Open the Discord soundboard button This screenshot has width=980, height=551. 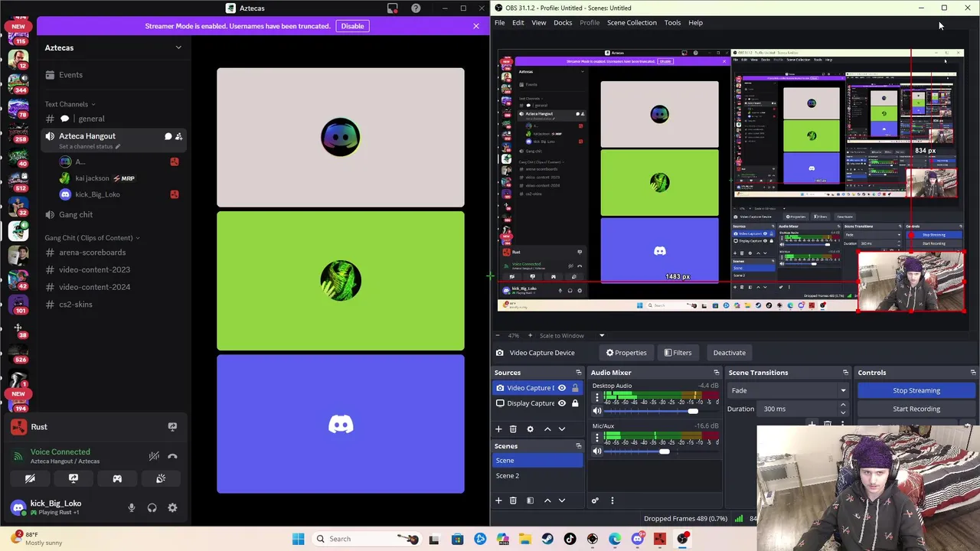(x=161, y=478)
